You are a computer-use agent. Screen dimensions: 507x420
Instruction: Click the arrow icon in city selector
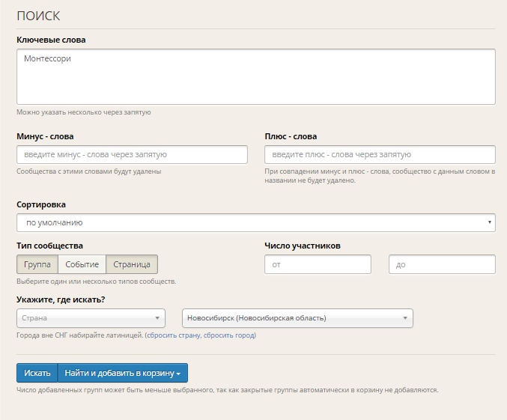tap(405, 318)
